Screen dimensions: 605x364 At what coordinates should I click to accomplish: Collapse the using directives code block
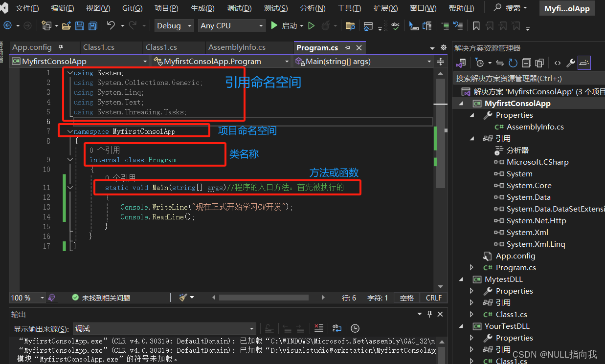[70, 73]
